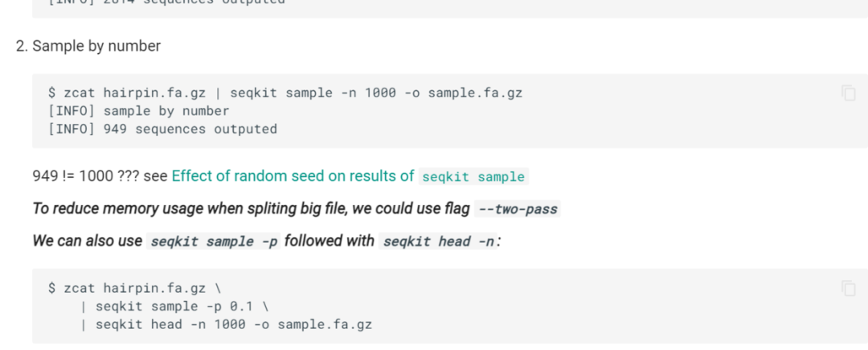Click the 'We can also use' italic text
The width and height of the screenshot is (868, 350).
(x=87, y=241)
